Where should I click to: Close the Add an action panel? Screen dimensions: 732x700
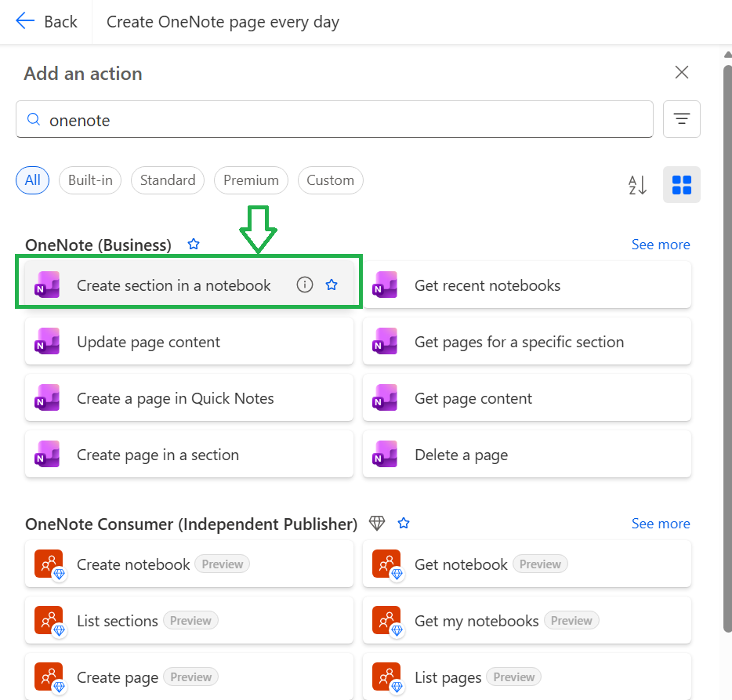pyautogui.click(x=682, y=72)
